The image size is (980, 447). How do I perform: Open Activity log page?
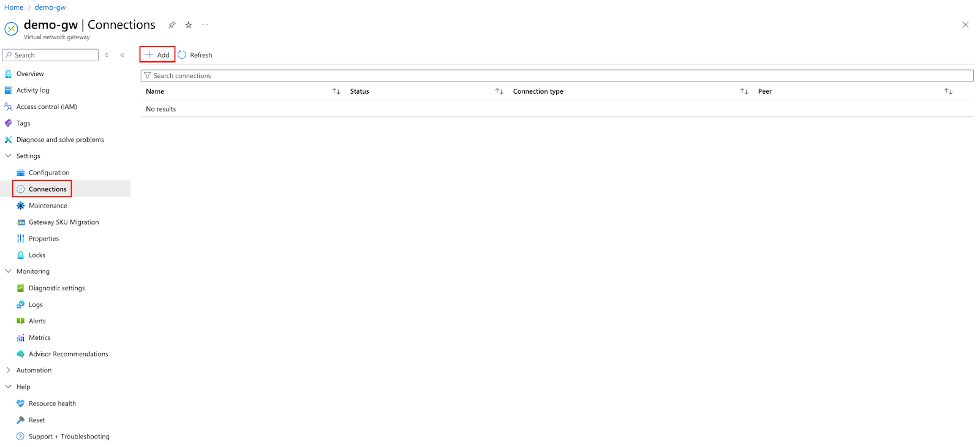click(x=33, y=90)
